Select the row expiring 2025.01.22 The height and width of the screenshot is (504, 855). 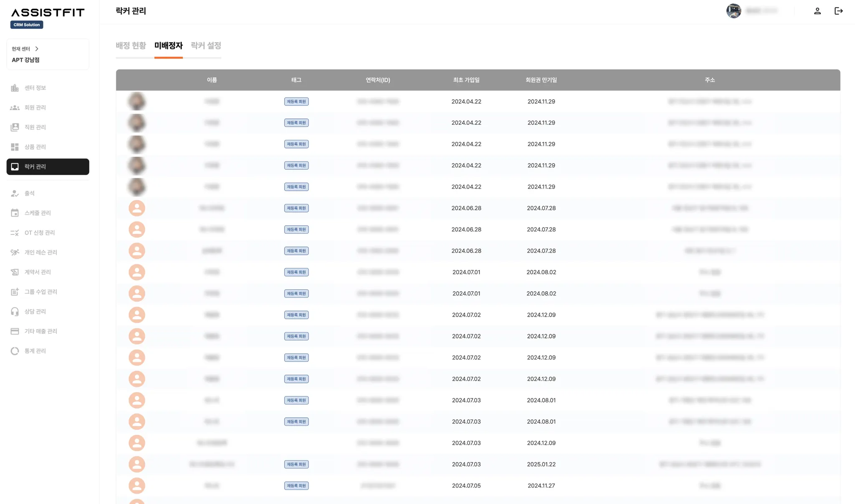(x=541, y=464)
